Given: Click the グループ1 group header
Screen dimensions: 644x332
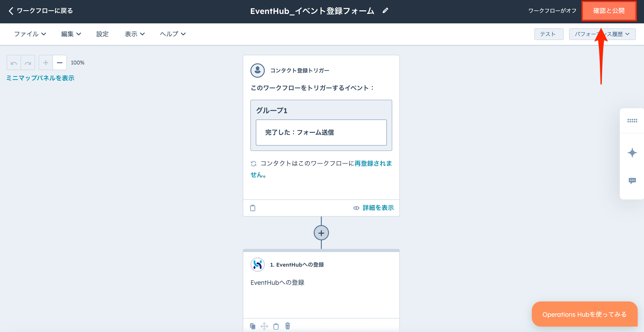Looking at the screenshot, I should click(272, 110).
